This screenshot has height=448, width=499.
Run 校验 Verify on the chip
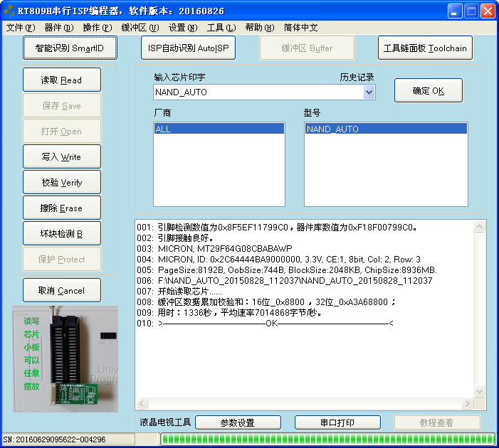click(62, 182)
